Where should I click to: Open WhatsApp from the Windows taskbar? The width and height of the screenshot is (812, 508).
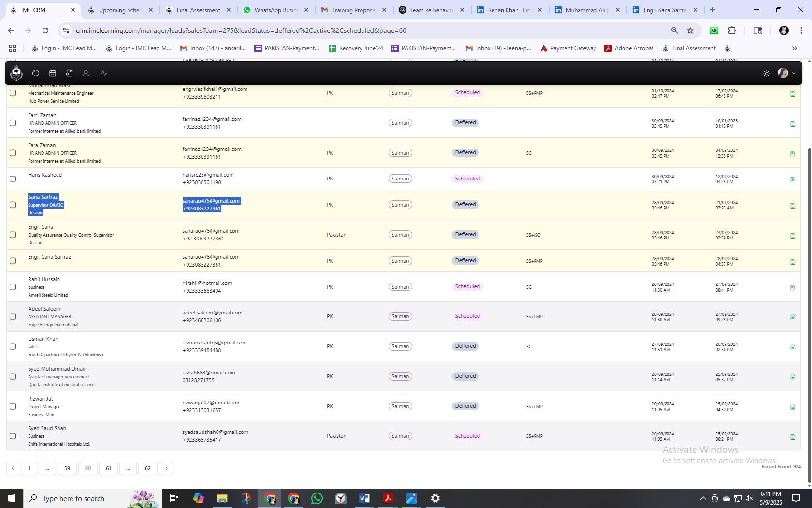click(x=317, y=498)
